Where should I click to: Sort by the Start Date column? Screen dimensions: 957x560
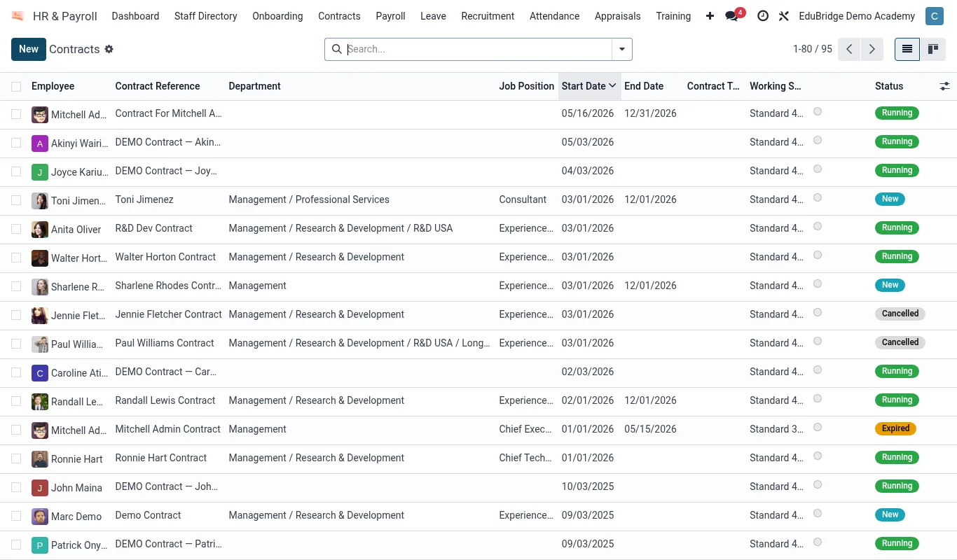pos(588,86)
